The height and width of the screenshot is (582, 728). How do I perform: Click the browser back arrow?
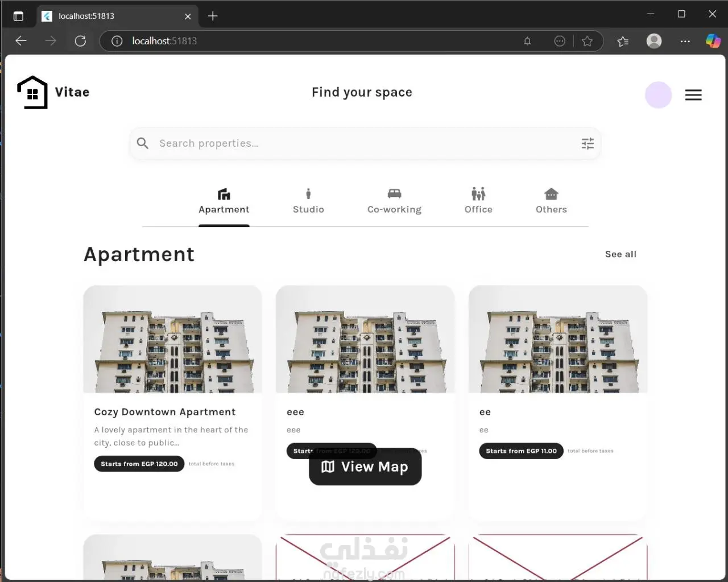21,41
